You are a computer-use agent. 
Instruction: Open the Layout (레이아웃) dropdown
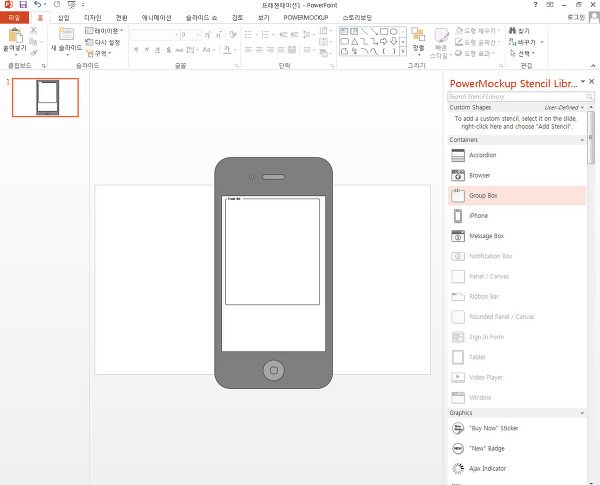(104, 31)
